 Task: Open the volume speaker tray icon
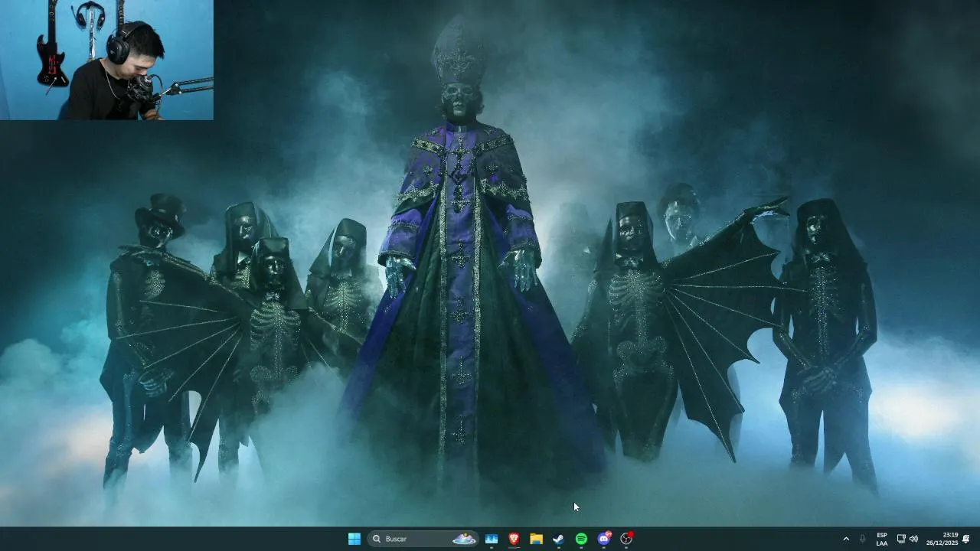pyautogui.click(x=913, y=539)
